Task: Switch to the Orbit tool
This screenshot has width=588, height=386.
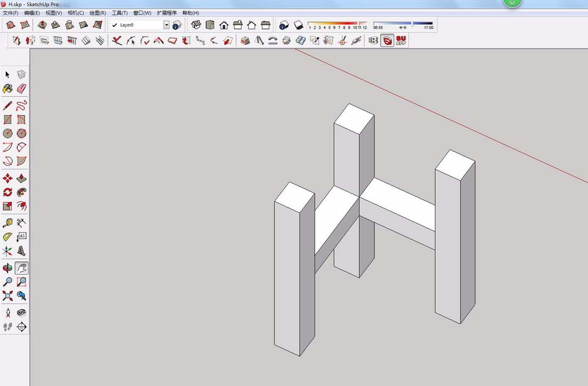Action: point(8,267)
